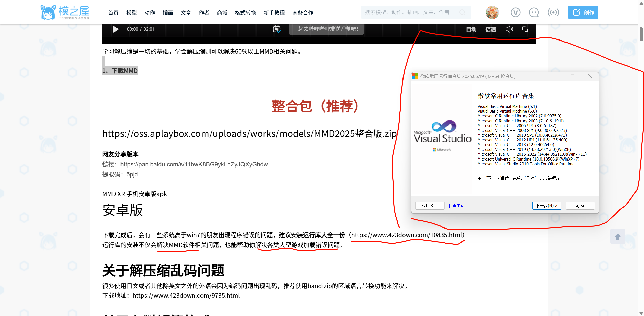This screenshot has width=644, height=316.
Task: Click 'Microsoft Visual C++ 2015-2022' line in dialog
Action: coord(532,154)
